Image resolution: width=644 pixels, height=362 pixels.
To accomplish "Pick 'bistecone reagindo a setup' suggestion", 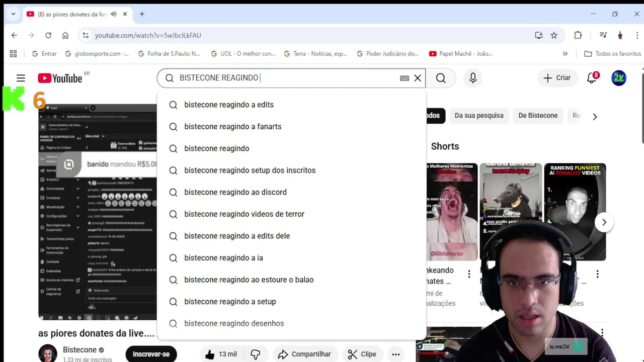I will pyautogui.click(x=291, y=302).
